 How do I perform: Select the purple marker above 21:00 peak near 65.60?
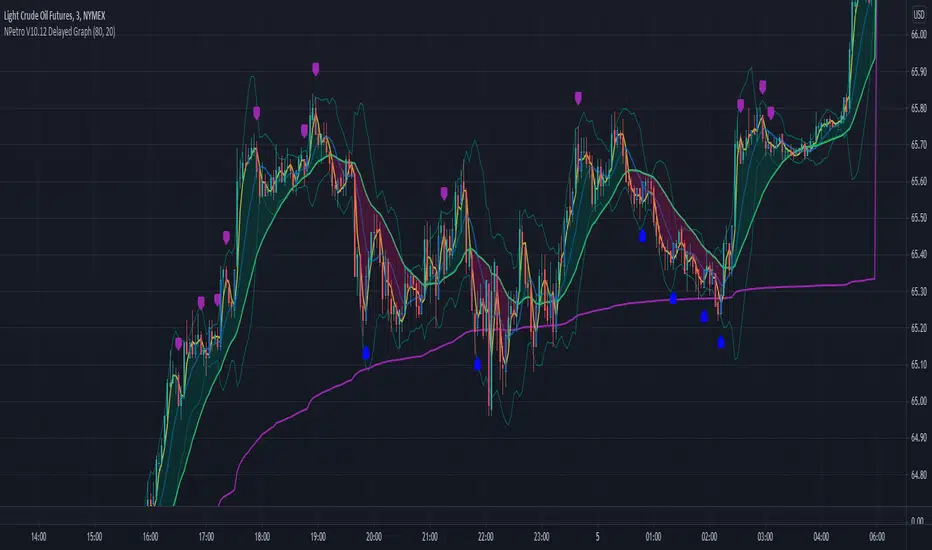click(444, 193)
